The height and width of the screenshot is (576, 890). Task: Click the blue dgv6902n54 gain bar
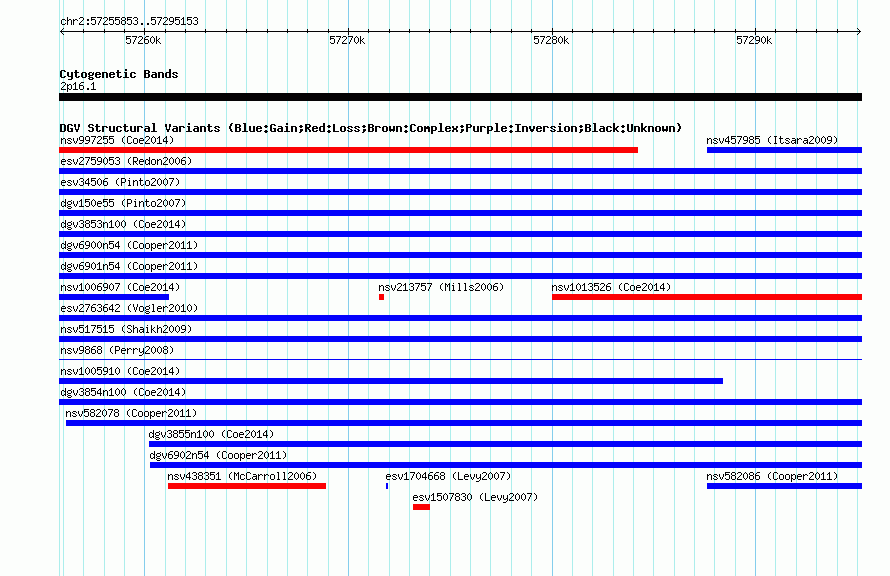506,465
